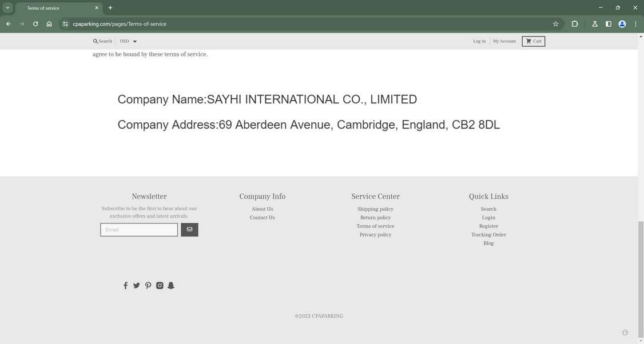The height and width of the screenshot is (344, 644).
Task: Click Log in link
Action: [479, 41]
